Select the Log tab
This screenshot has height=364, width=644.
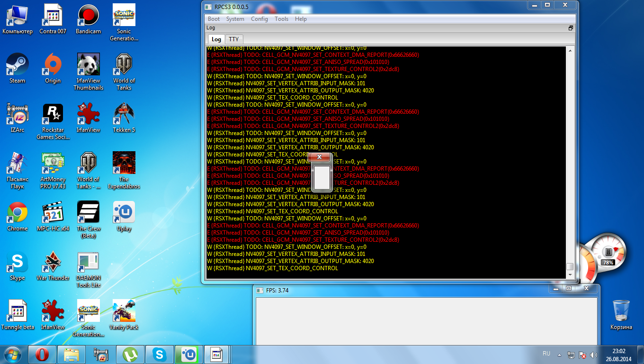[216, 39]
